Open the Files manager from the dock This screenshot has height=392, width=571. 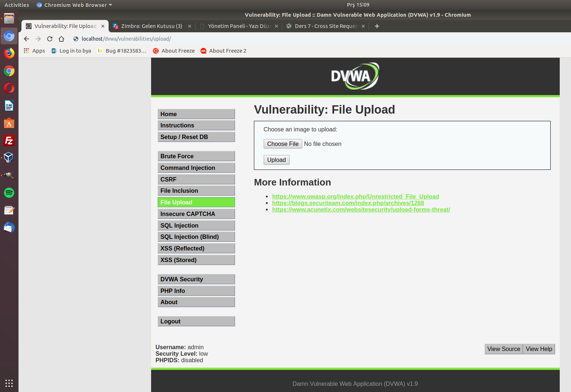[9, 19]
